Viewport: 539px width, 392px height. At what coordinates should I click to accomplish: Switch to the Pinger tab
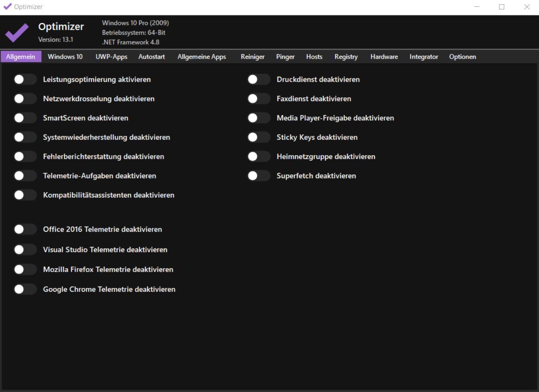point(285,57)
